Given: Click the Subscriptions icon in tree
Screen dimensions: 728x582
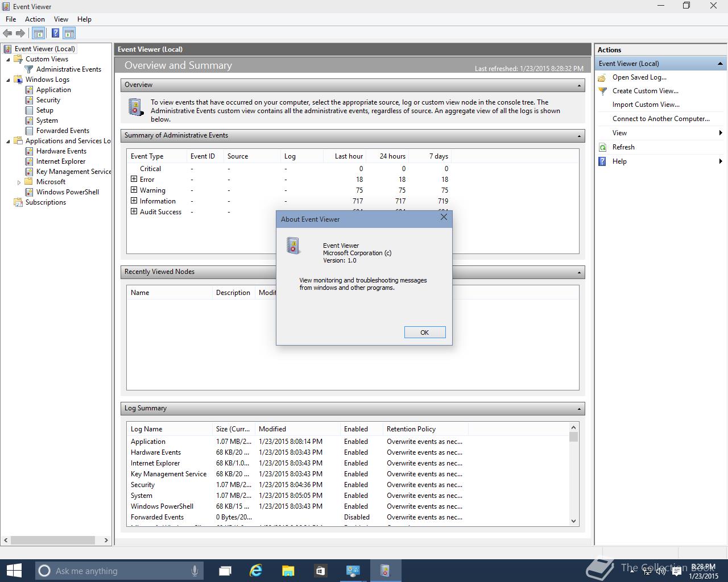Looking at the screenshot, I should pos(18,202).
